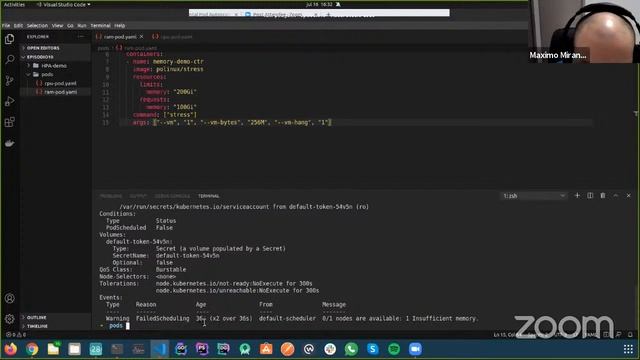Open the Manage gear in activity bar

(9, 319)
